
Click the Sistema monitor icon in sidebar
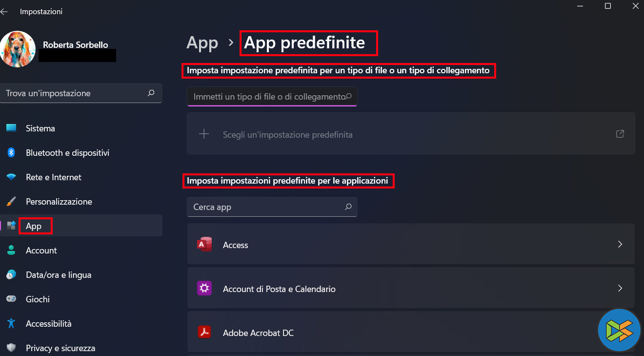[11, 128]
